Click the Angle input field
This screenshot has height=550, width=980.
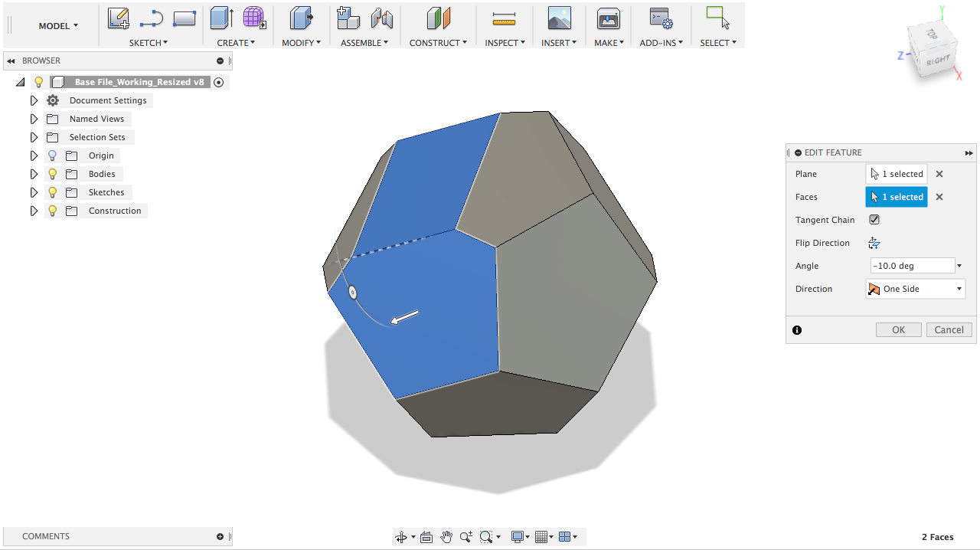pyautogui.click(x=912, y=266)
